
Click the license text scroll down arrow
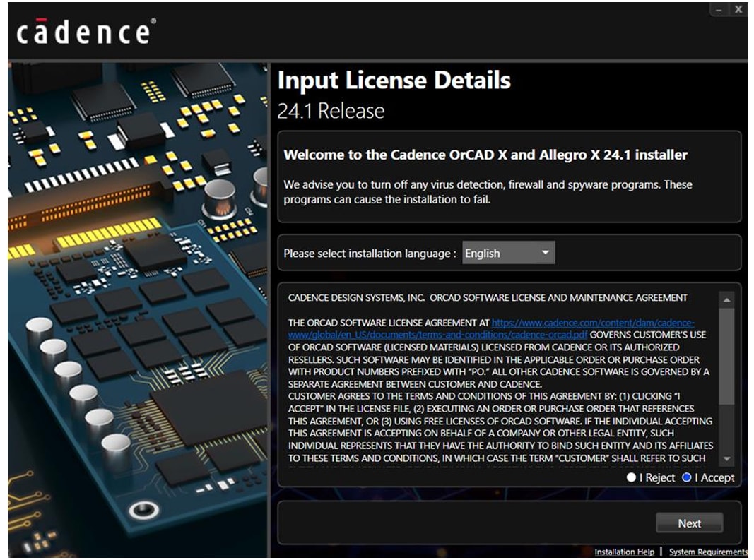(x=726, y=459)
